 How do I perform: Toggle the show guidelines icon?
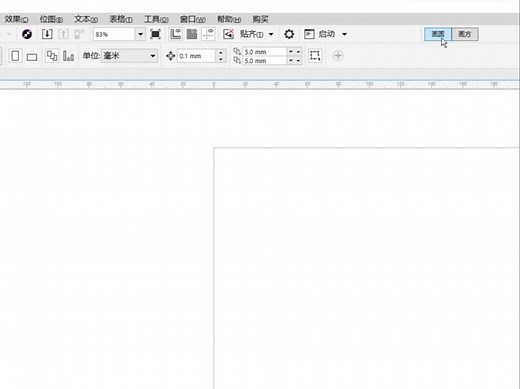(x=208, y=34)
